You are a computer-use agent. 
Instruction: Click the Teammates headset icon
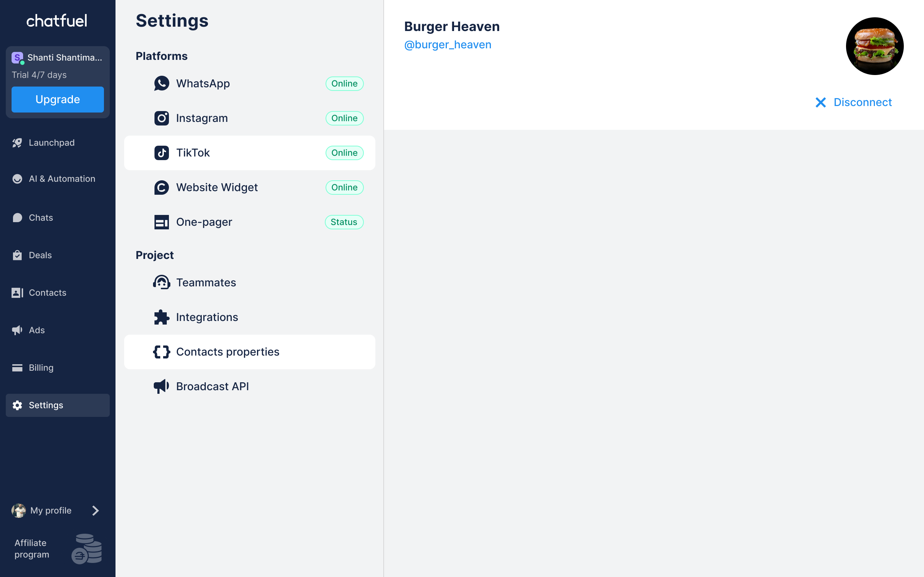(161, 282)
